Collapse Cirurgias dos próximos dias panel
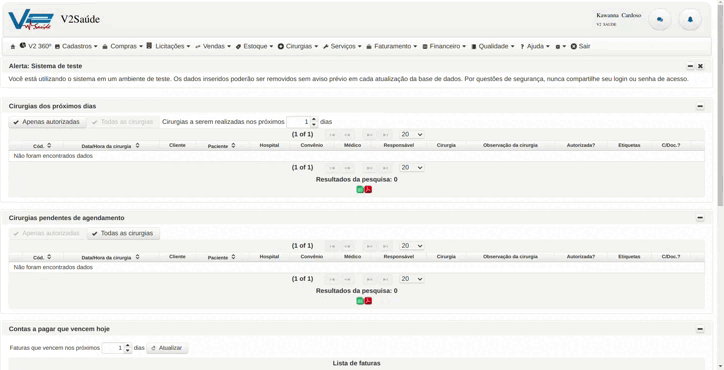Screen dimensions: 724x370 [x=700, y=106]
